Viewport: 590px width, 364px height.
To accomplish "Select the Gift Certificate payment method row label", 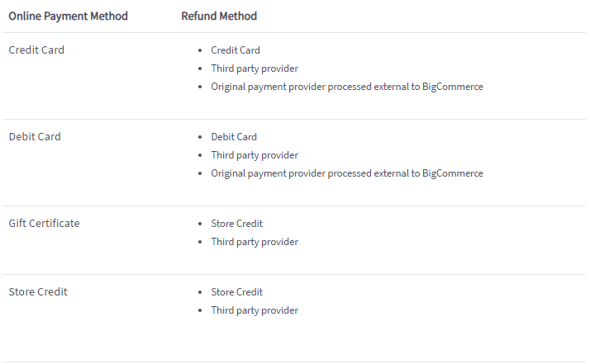I will click(44, 224).
